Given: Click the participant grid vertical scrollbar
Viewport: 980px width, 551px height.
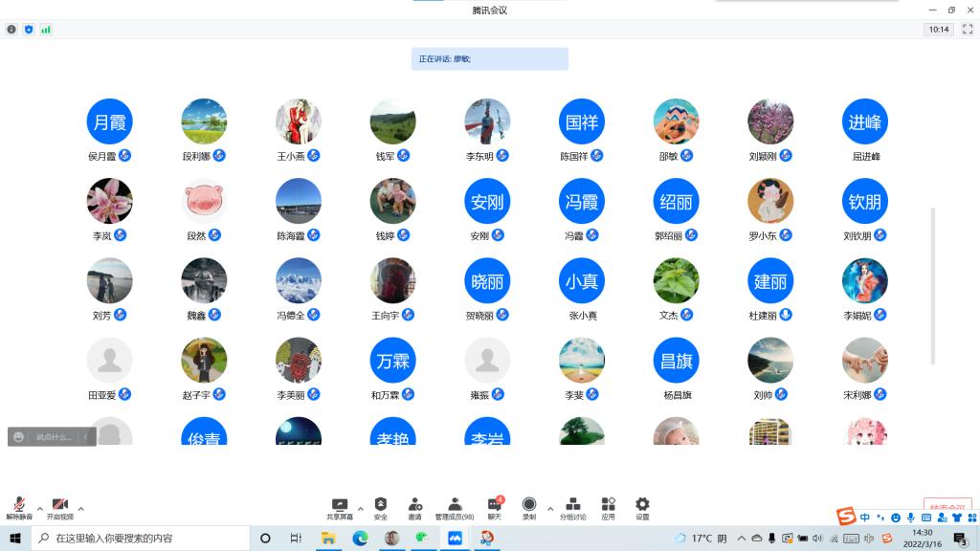Looking at the screenshot, I should [x=933, y=285].
